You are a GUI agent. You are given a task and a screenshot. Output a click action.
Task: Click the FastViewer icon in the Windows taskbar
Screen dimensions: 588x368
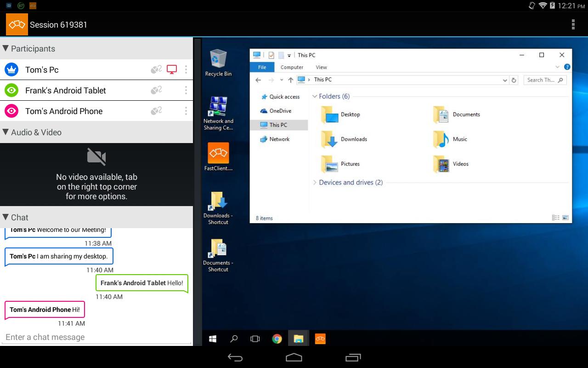(x=320, y=339)
